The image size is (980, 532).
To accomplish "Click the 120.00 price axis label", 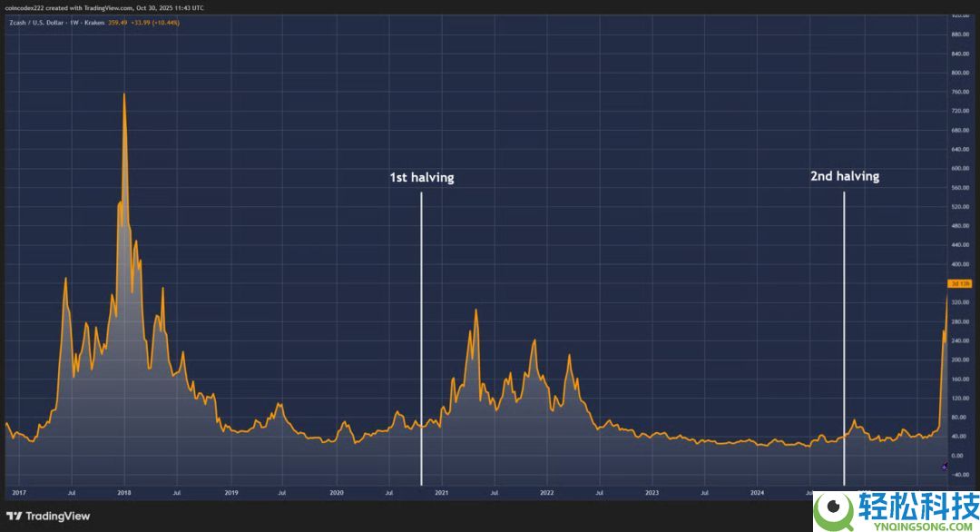I will pyautogui.click(x=959, y=398).
